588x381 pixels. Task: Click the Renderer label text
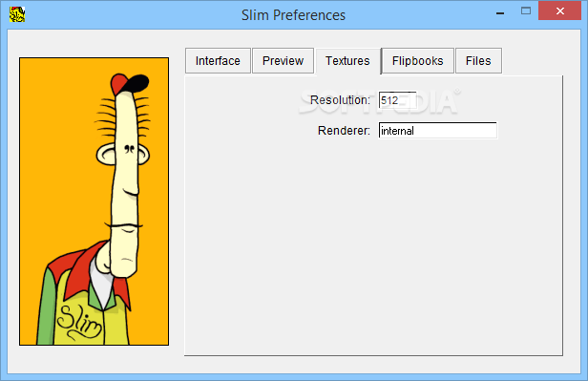coord(344,131)
